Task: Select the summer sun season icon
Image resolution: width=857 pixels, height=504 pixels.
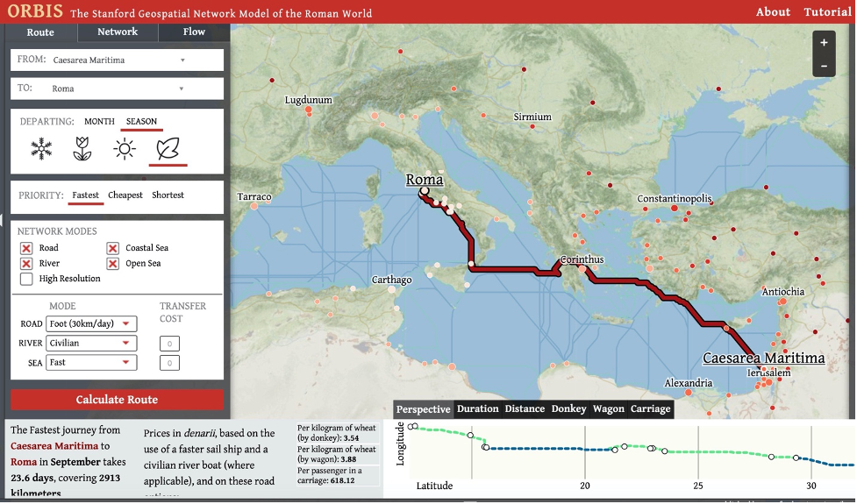Action: pos(124,148)
